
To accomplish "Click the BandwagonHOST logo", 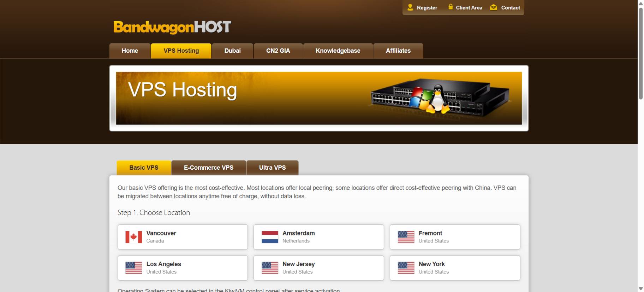I will (x=172, y=27).
